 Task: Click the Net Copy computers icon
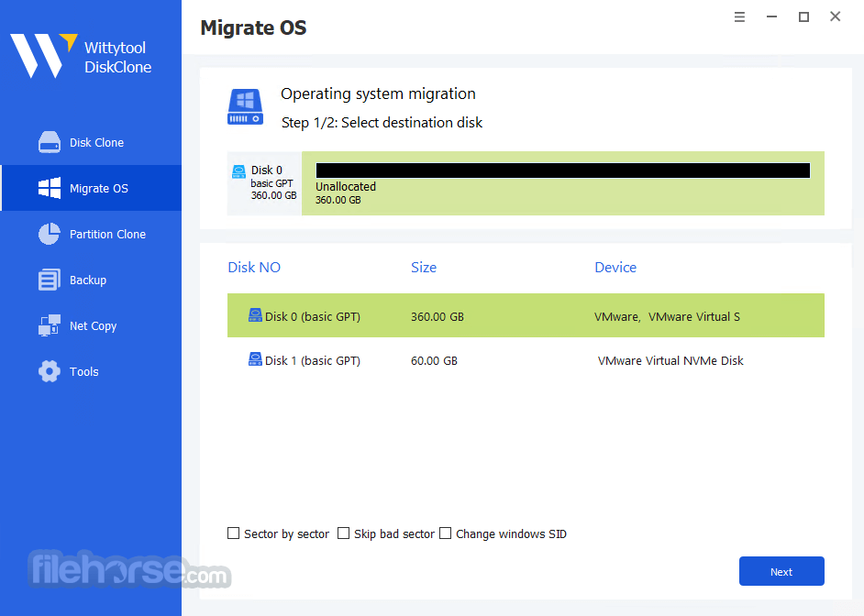(49, 325)
